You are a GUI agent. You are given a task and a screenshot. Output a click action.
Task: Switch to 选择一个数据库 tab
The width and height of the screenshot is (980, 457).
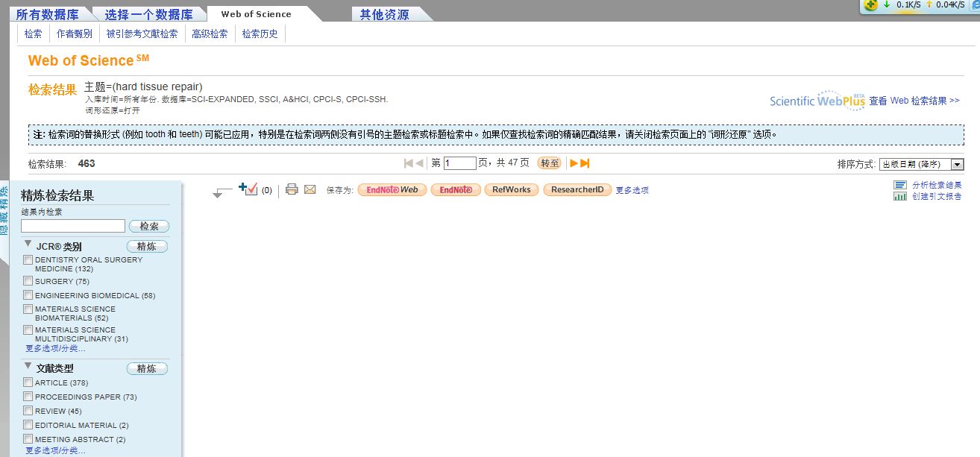click(x=148, y=14)
